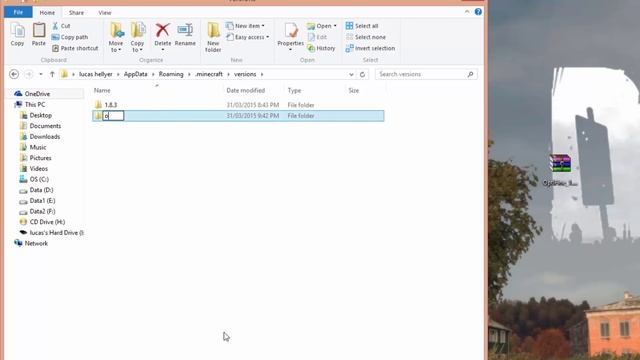The height and width of the screenshot is (360, 640).
Task: Open Data (D:) drive in navigation pane
Action: click(x=41, y=190)
